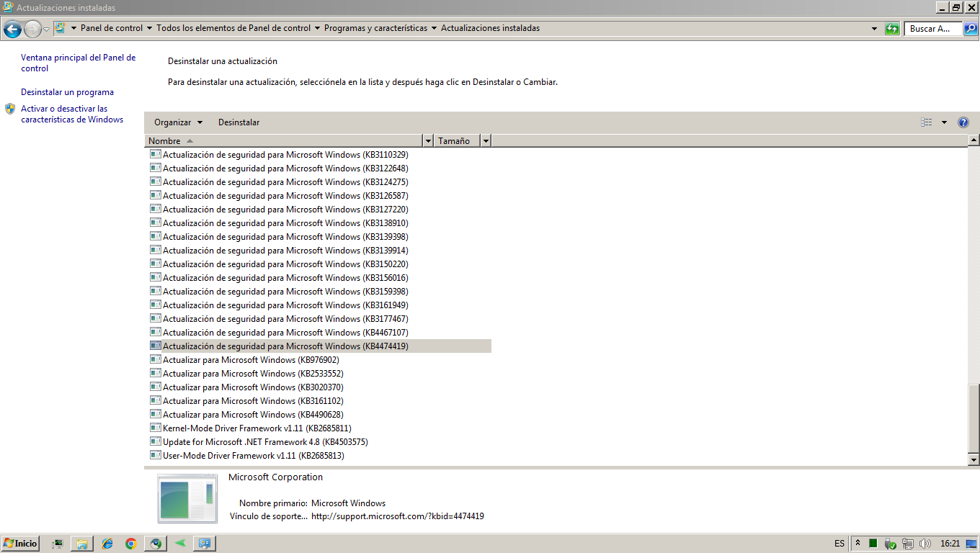Click the Desinstalar toolbar button
This screenshot has width=980, height=553.
[239, 122]
